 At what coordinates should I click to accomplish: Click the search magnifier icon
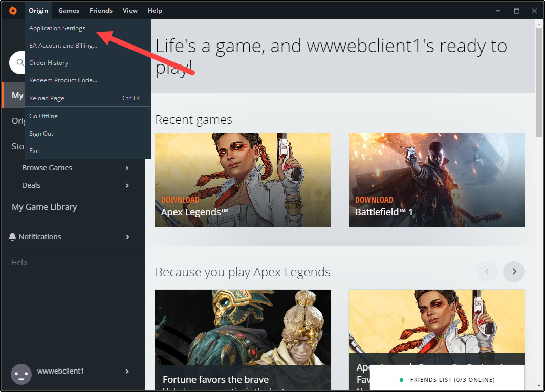[x=20, y=62]
